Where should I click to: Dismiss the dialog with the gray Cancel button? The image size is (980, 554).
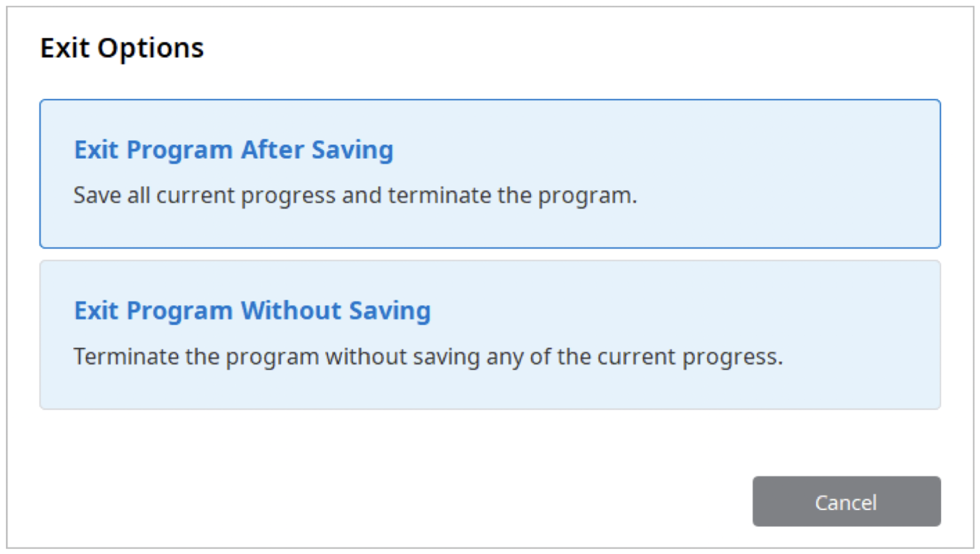click(846, 501)
